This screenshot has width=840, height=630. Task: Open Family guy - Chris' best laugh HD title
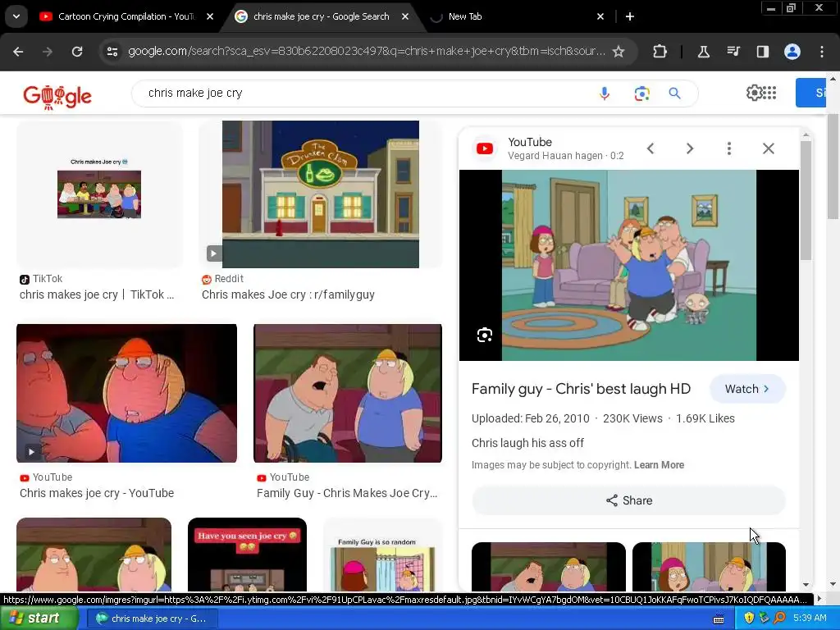click(582, 389)
